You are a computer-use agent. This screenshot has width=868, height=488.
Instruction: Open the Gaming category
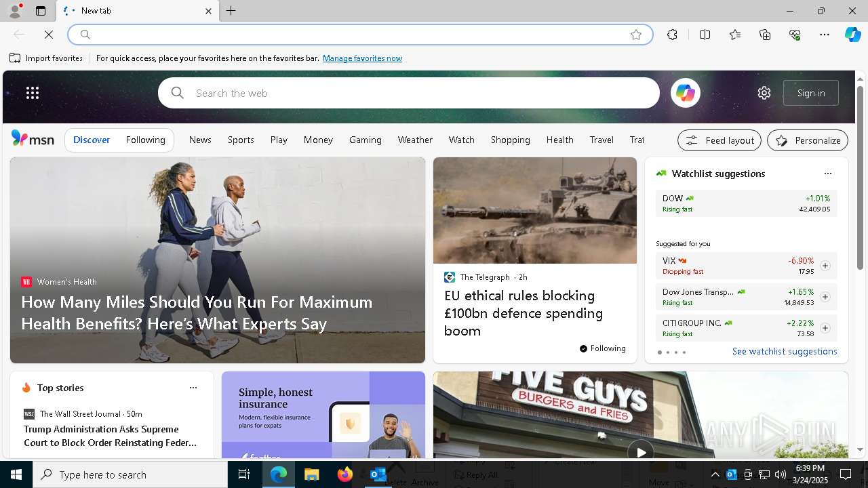tap(366, 140)
